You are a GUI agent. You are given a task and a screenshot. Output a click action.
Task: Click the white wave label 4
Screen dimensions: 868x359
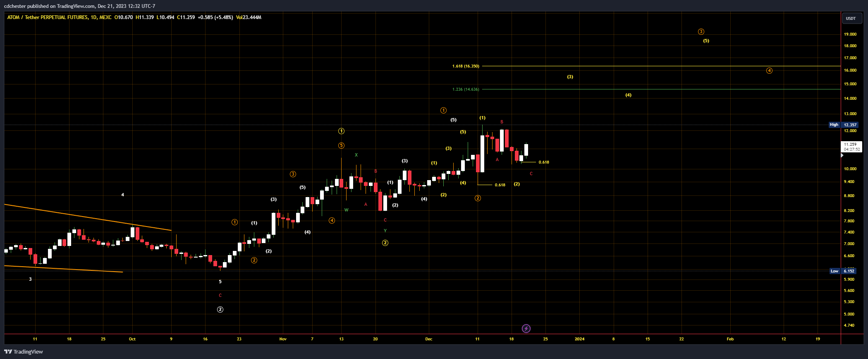[x=122, y=195]
